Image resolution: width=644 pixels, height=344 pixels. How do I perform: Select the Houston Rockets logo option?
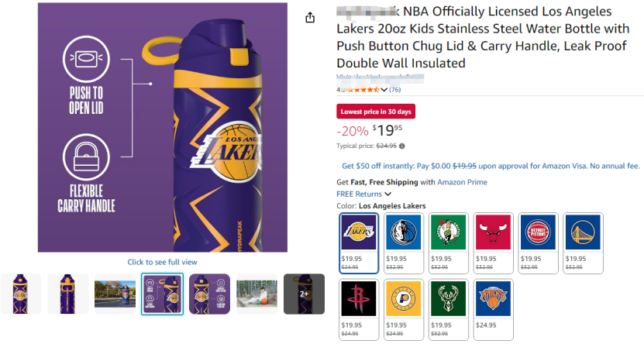click(359, 309)
